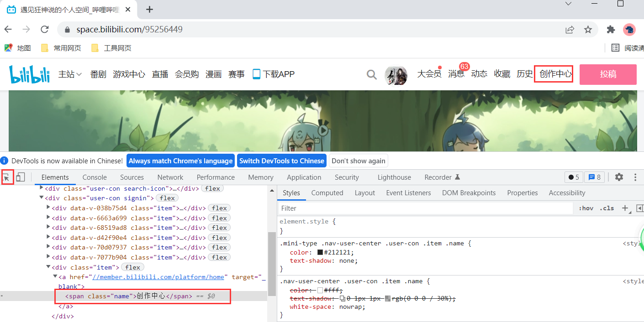644x322 pixels.
Task: Toggle the device toolbar icon in DevTools
Action: pos(21,177)
